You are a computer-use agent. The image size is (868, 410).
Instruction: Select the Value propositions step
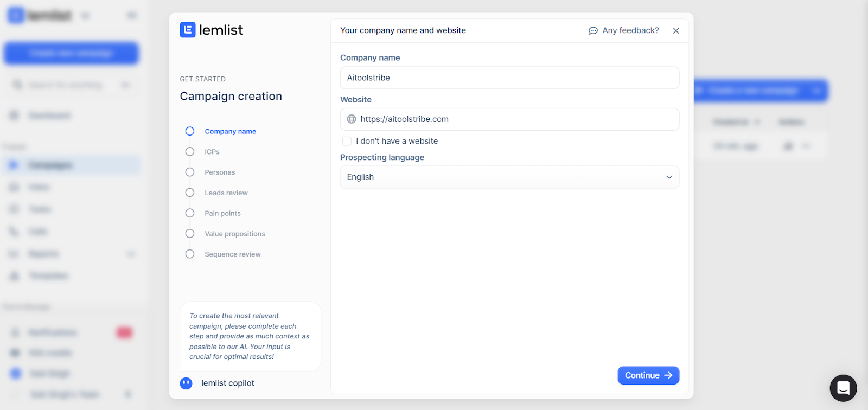coord(235,234)
